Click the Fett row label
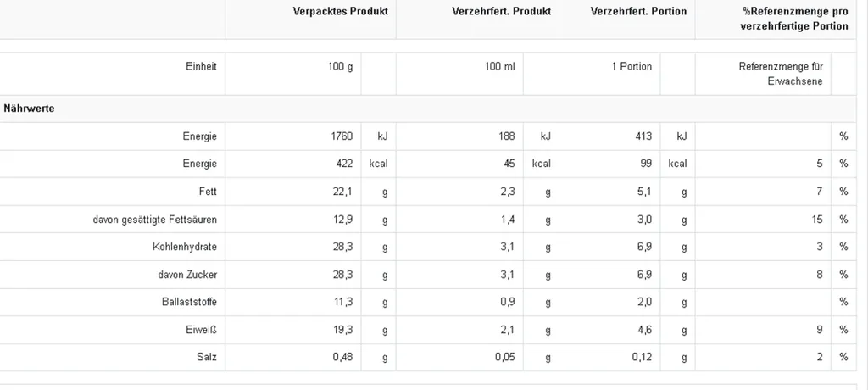The width and height of the screenshot is (868, 390). (x=208, y=192)
